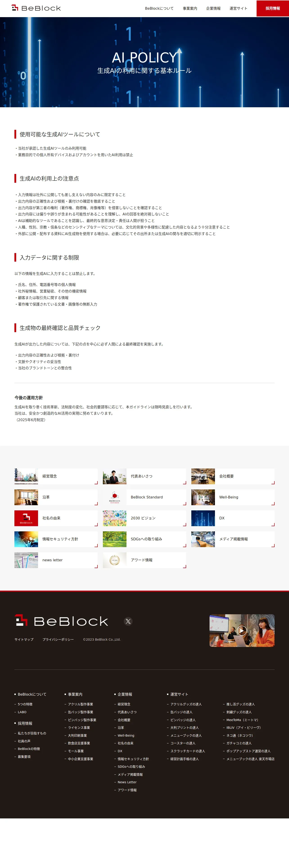
Task: Open the 社名の由来 card
Action: [56, 518]
